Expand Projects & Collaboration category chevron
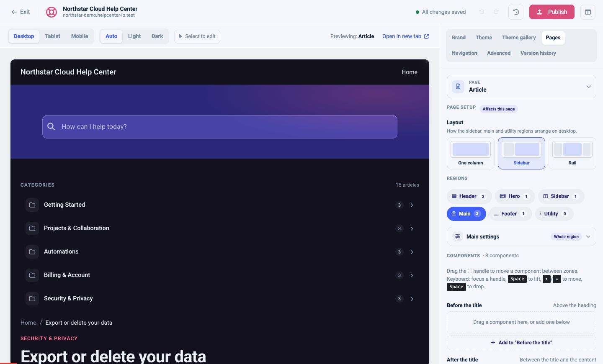603x364 pixels. click(412, 228)
